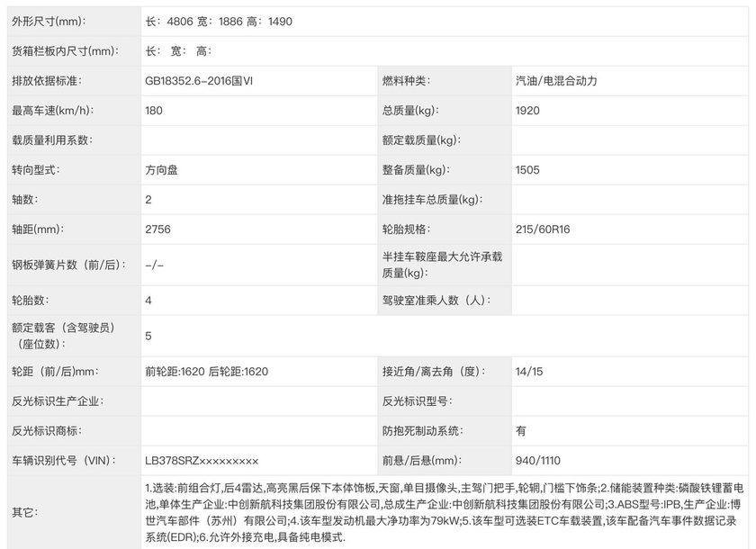Click the overhang value 940/1110
Screen dimensions: 756x549
[538, 461]
